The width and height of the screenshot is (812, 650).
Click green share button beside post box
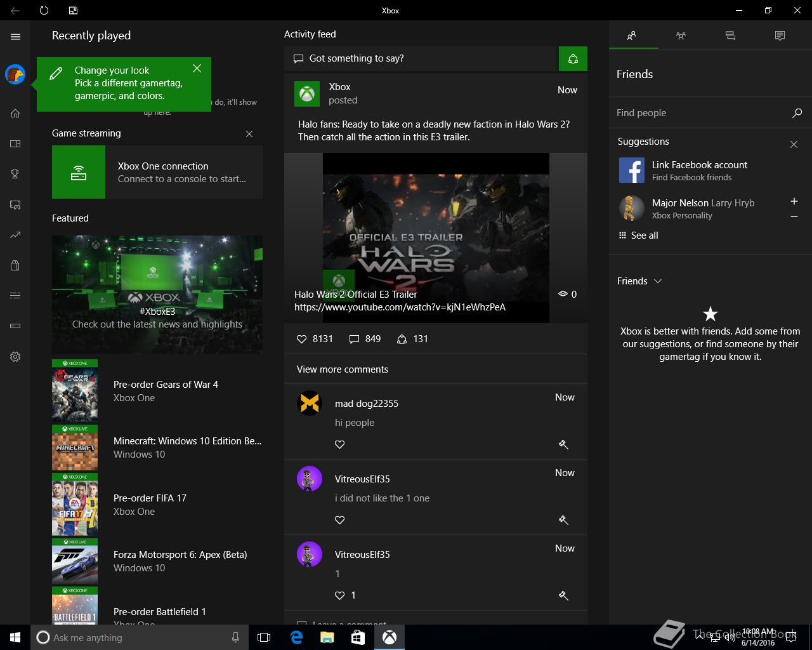573,58
